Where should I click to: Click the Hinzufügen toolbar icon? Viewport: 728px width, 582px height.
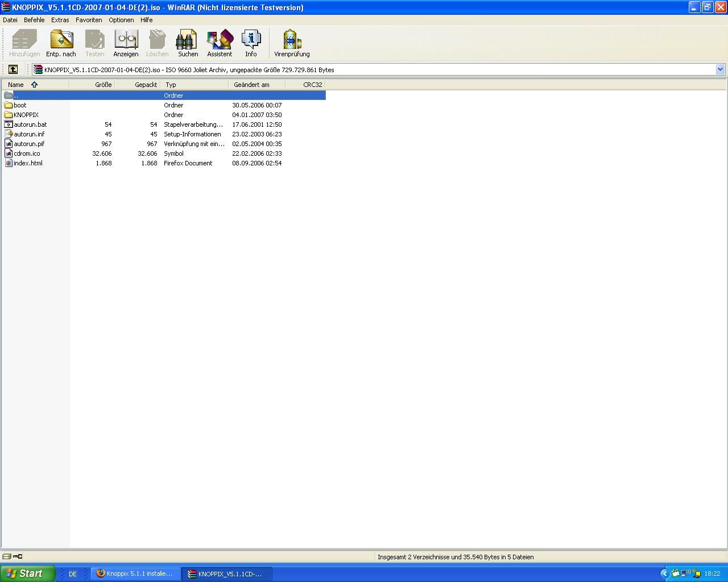24,43
